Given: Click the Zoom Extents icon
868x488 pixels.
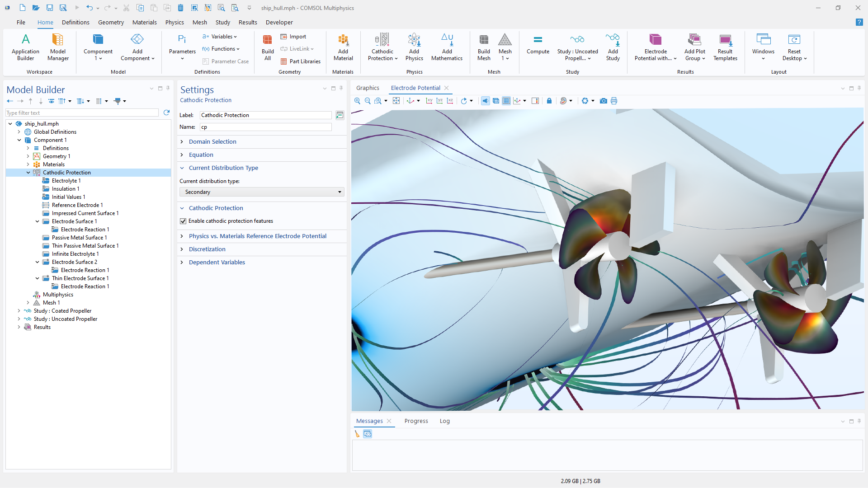Looking at the screenshot, I should pyautogui.click(x=396, y=101).
